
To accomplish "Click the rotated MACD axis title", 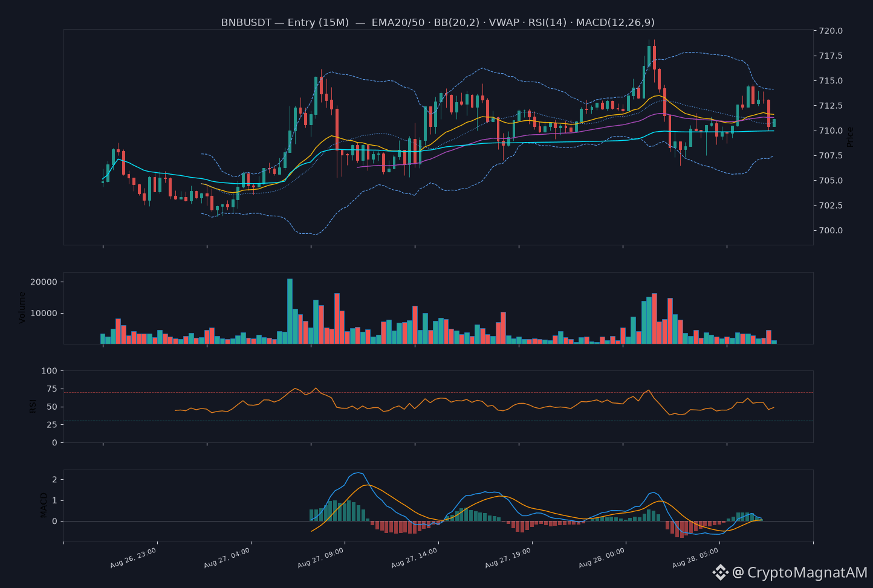I will pos(44,505).
